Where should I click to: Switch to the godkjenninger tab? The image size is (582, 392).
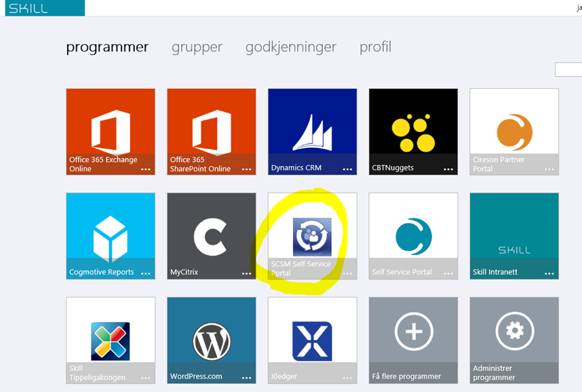[290, 47]
